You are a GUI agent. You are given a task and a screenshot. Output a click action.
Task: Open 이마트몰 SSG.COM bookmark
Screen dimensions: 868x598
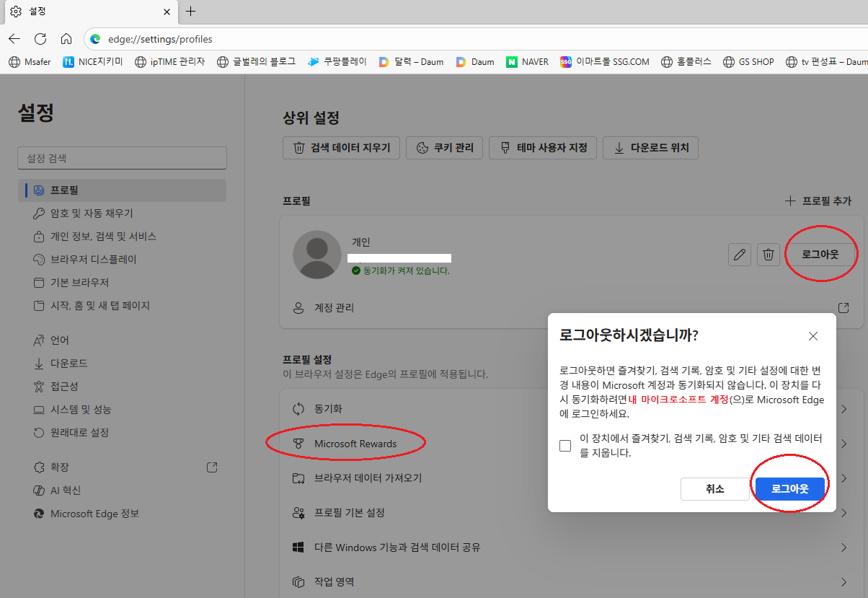tap(605, 62)
